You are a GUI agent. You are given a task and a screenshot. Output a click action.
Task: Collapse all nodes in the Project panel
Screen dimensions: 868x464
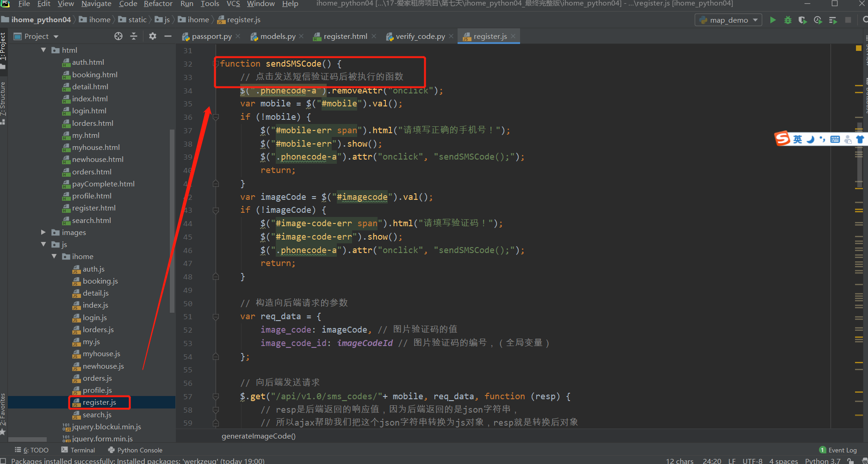(x=134, y=36)
